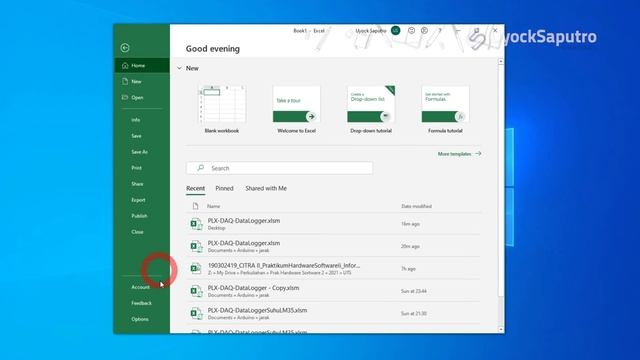This screenshot has height=360, width=640.
Task: Click the Open folder icon in sidebar
Action: click(x=125, y=97)
